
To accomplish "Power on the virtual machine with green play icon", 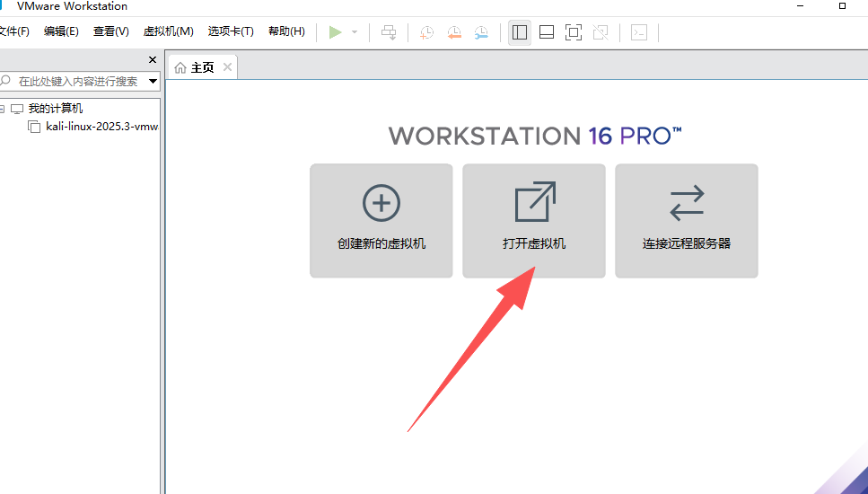I will (x=335, y=32).
